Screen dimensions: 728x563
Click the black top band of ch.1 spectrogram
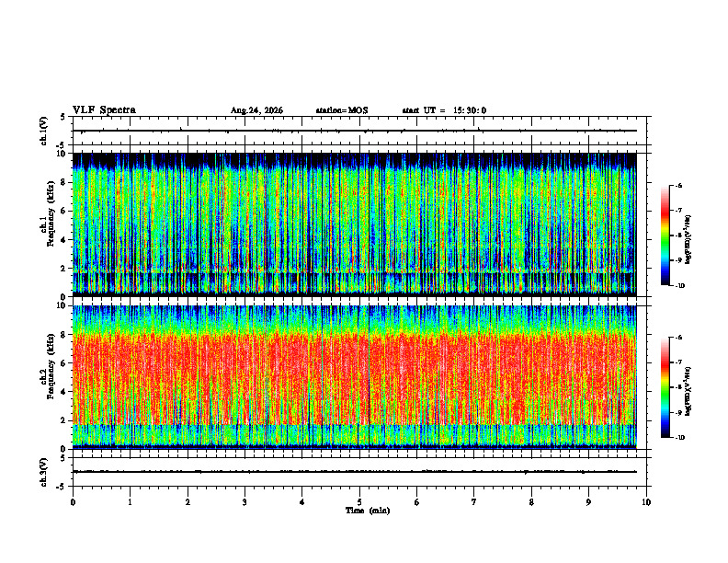point(355,159)
